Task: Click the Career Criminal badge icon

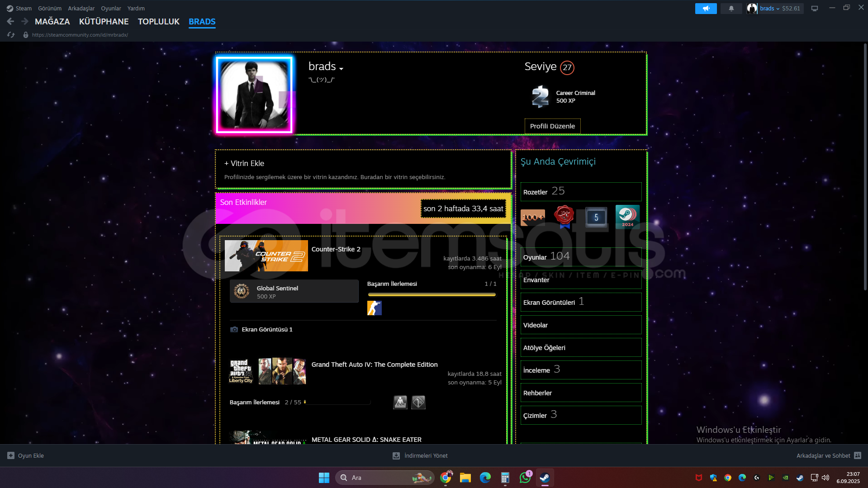Action: pos(540,96)
